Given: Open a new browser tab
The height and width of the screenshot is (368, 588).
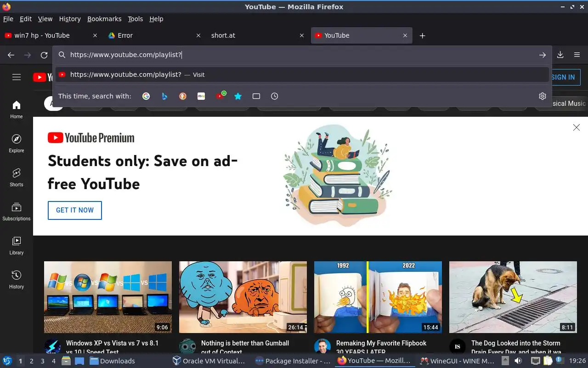Looking at the screenshot, I should (423, 35).
